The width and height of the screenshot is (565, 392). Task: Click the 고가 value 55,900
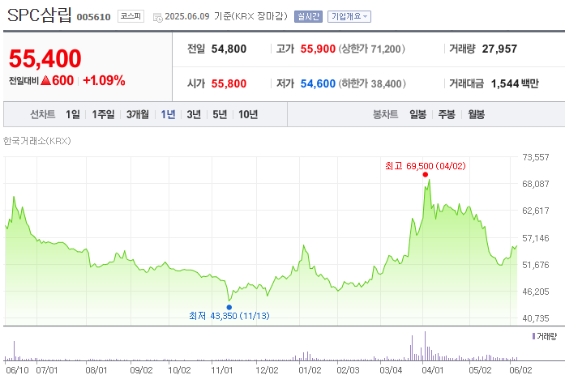[x=318, y=49]
